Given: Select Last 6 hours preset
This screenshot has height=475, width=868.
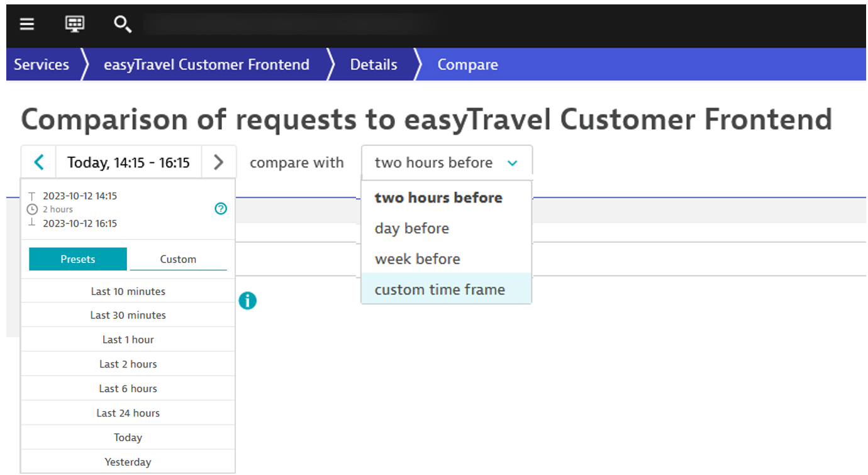Looking at the screenshot, I should click(128, 389).
